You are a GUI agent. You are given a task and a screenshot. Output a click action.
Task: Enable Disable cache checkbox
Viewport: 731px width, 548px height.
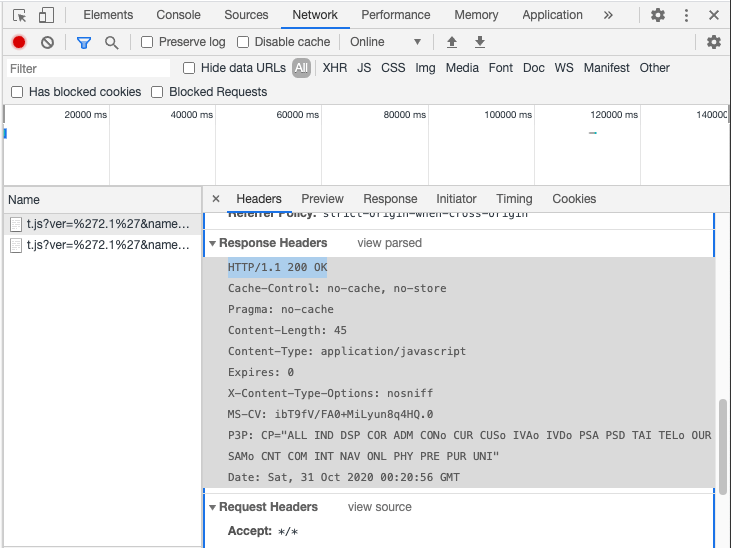(x=243, y=42)
